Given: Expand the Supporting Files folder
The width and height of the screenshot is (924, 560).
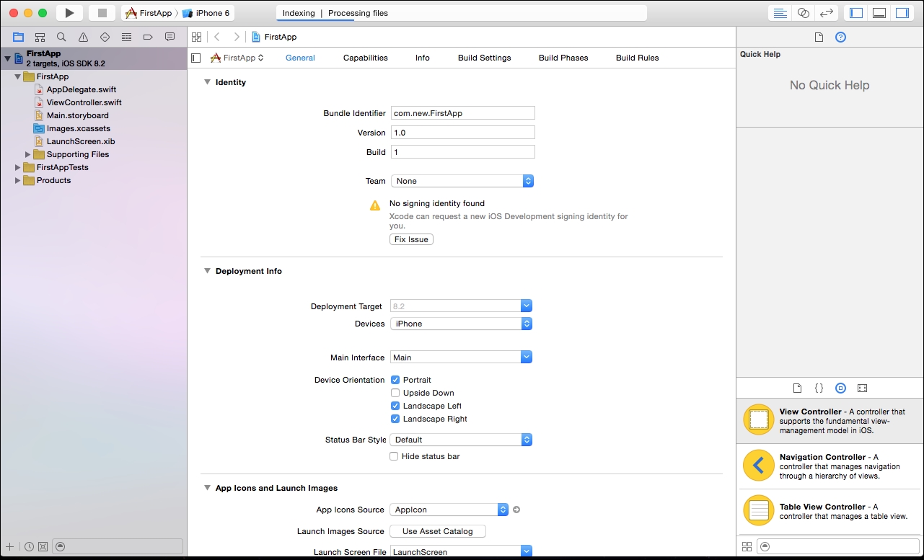Looking at the screenshot, I should 28,154.
